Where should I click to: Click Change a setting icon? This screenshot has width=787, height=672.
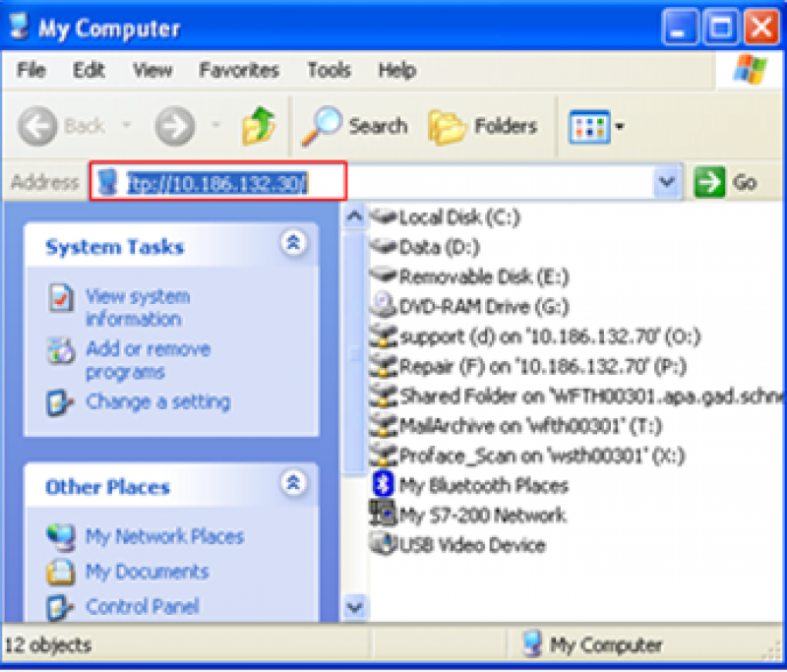point(60,402)
